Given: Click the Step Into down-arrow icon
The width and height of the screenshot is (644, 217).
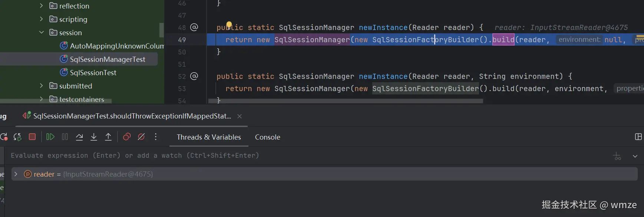Looking at the screenshot, I should [x=94, y=137].
